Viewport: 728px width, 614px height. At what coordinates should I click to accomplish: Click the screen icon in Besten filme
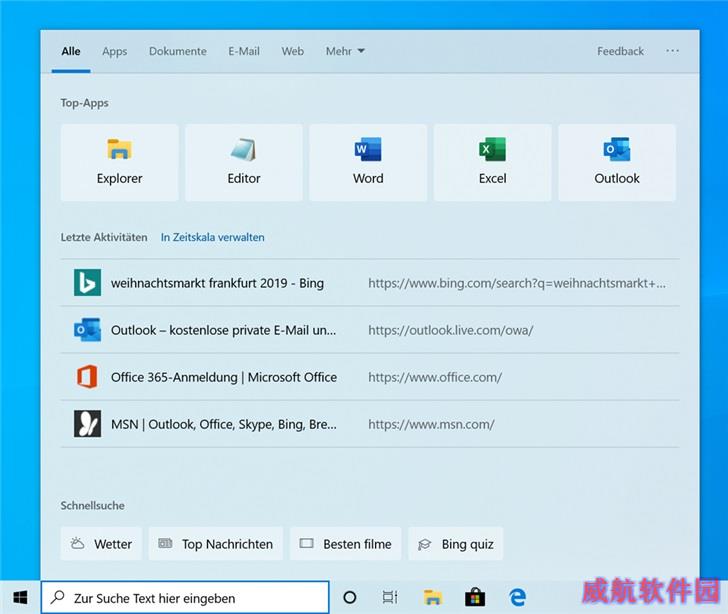click(306, 543)
